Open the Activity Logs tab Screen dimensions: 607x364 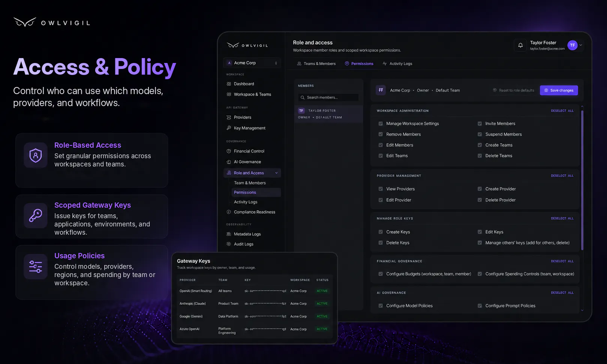coord(397,64)
